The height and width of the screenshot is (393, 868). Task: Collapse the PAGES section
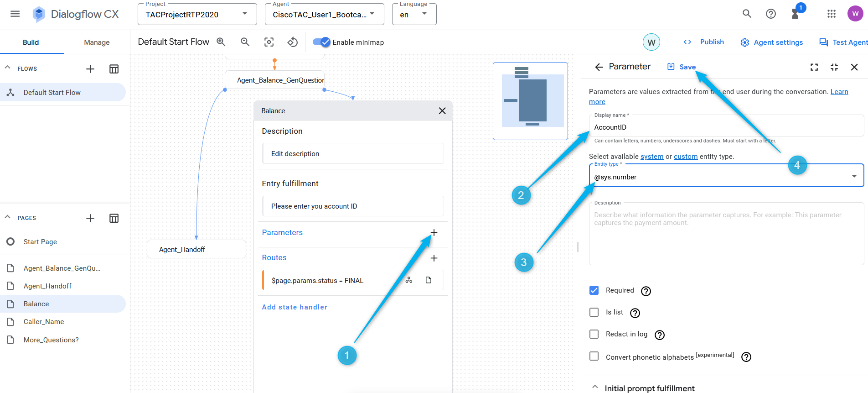8,217
